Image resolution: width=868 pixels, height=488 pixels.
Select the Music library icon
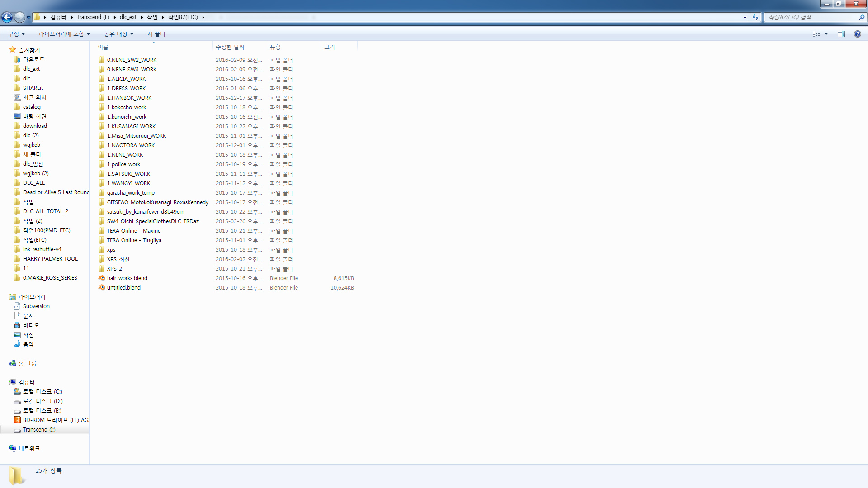pyautogui.click(x=17, y=344)
